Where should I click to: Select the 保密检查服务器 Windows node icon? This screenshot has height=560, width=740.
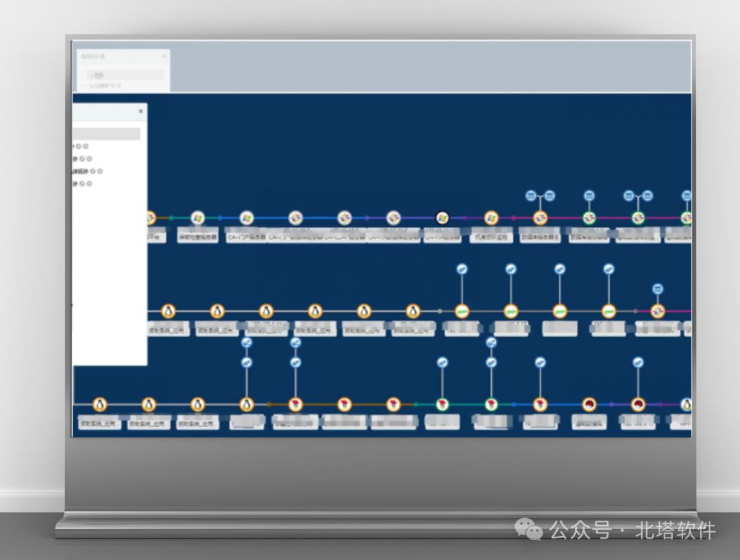click(x=198, y=218)
